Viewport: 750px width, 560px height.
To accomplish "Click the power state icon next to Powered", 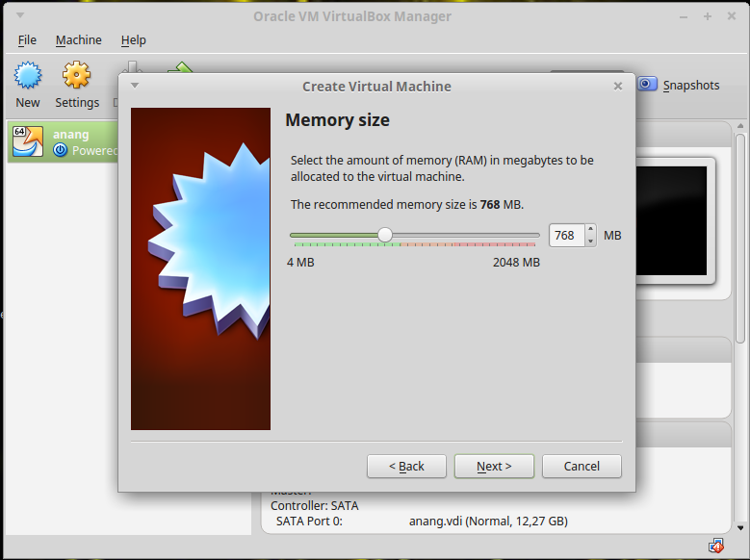I will click(61, 150).
